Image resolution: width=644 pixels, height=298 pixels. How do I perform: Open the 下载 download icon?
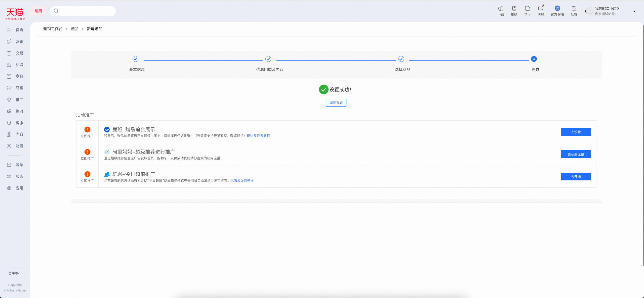coord(501,9)
